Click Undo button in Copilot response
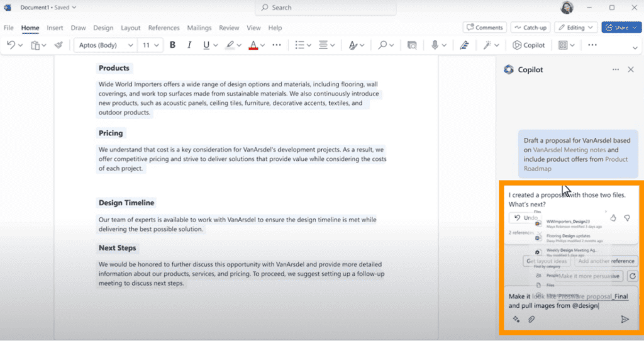 coord(525,218)
